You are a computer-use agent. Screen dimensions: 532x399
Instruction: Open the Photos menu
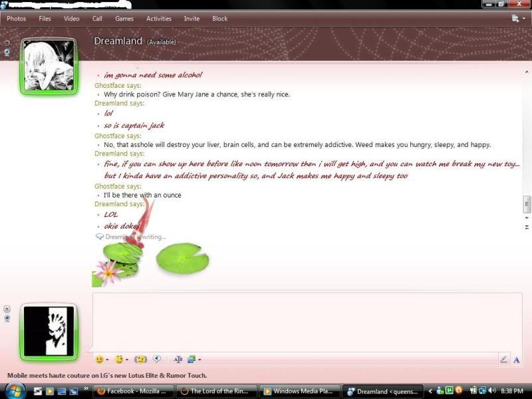(16, 19)
